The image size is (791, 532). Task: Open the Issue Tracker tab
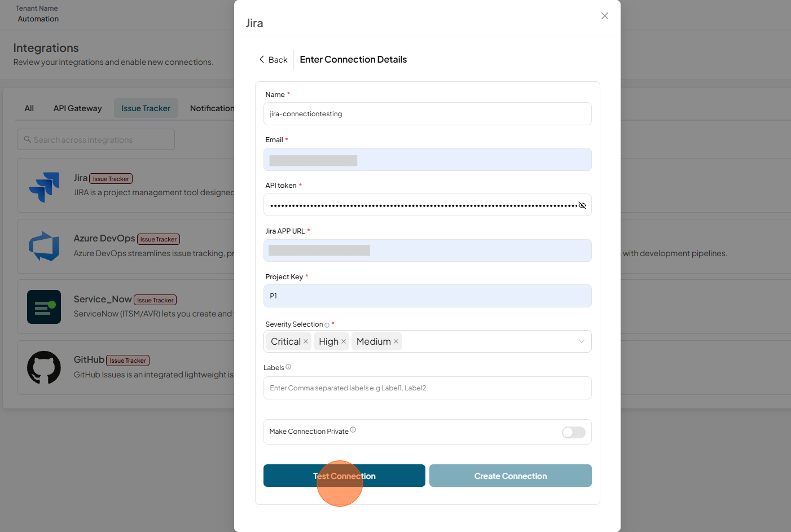[146, 108]
